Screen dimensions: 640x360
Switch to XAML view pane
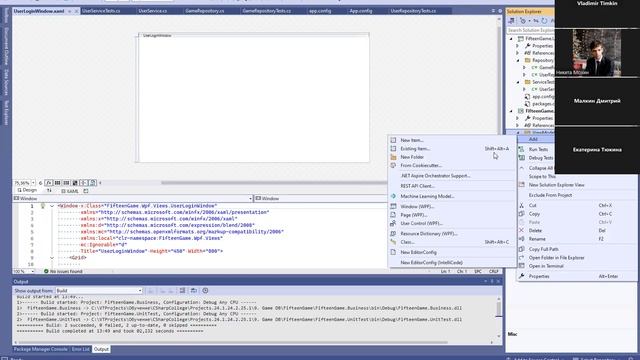tap(70, 191)
